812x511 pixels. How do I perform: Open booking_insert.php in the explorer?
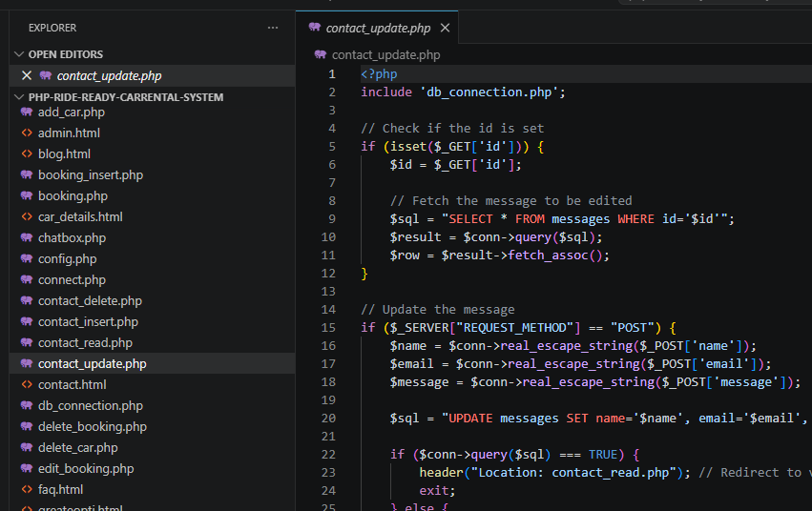pyautogui.click(x=90, y=175)
